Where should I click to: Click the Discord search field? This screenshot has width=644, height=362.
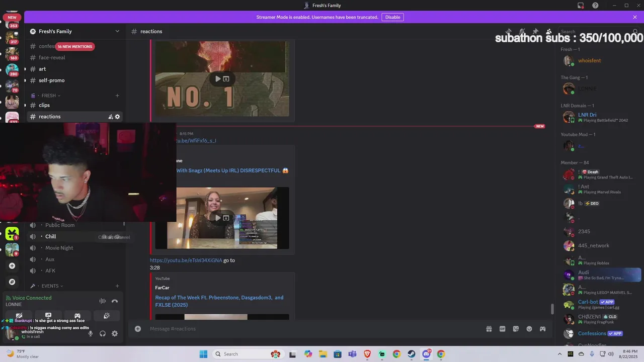point(599,31)
